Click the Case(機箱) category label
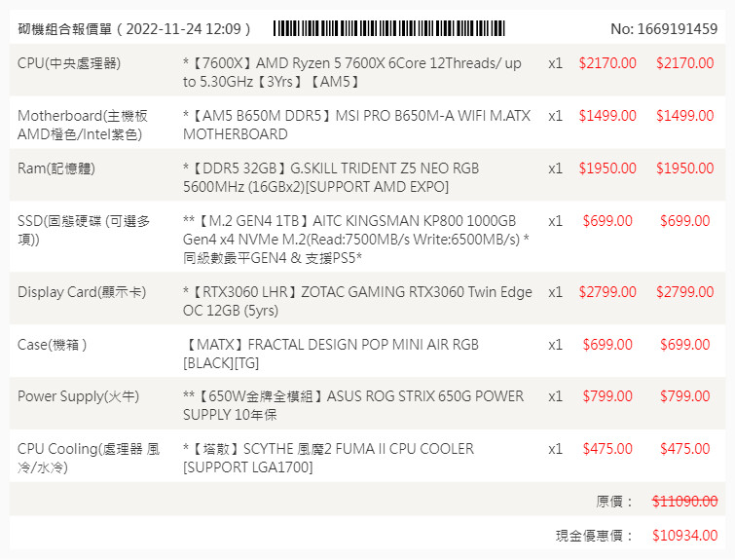735x560 pixels. [53, 345]
